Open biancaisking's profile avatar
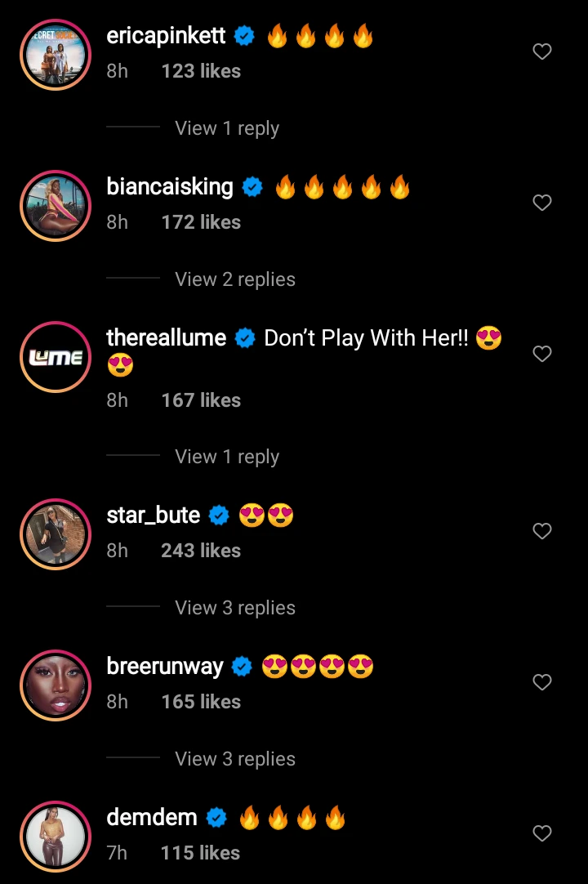This screenshot has width=588, height=884. coord(56,206)
